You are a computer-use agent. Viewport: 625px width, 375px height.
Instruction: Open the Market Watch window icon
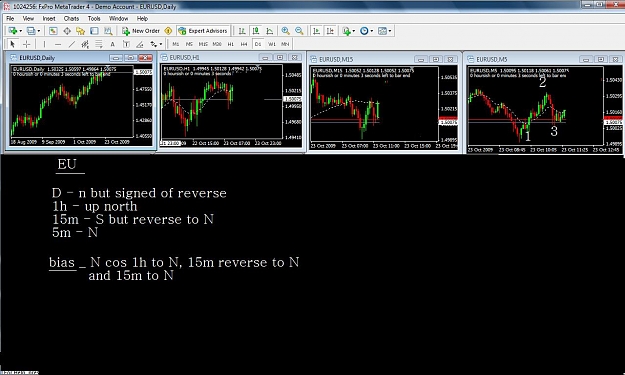(53, 31)
